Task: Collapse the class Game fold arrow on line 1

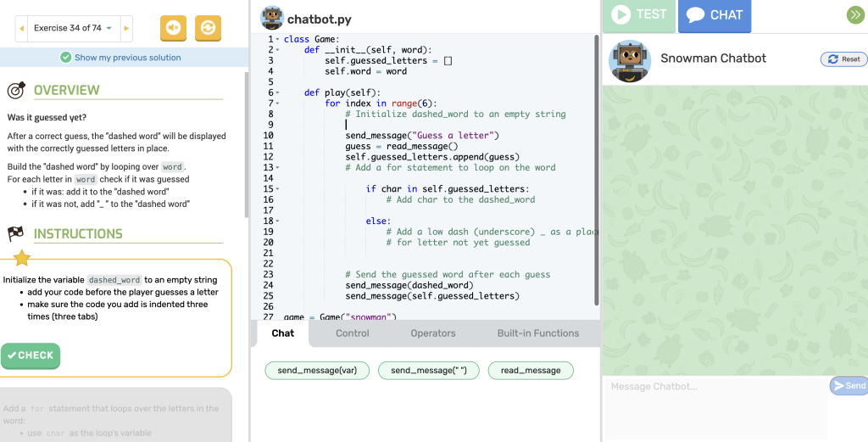Action: [277, 40]
